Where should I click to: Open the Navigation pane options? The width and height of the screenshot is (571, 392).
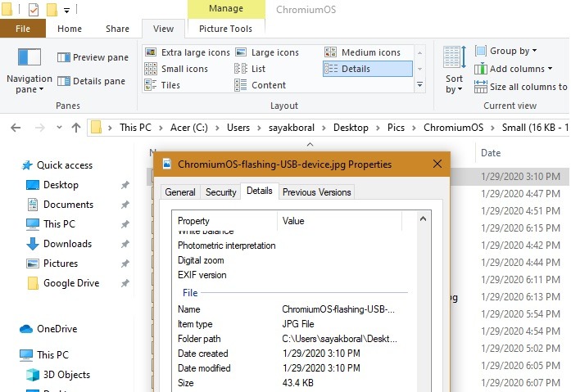pyautogui.click(x=29, y=71)
